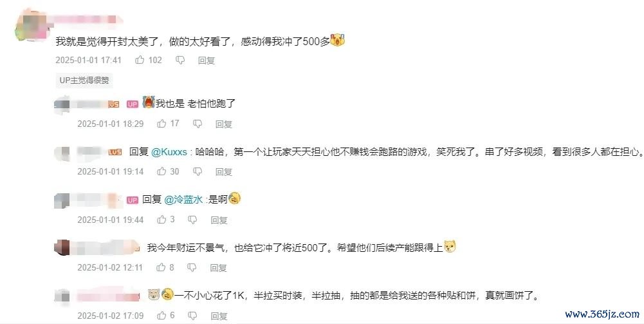
Task: Like the reply '我也是 老怕他跑了'
Action: 162,123
